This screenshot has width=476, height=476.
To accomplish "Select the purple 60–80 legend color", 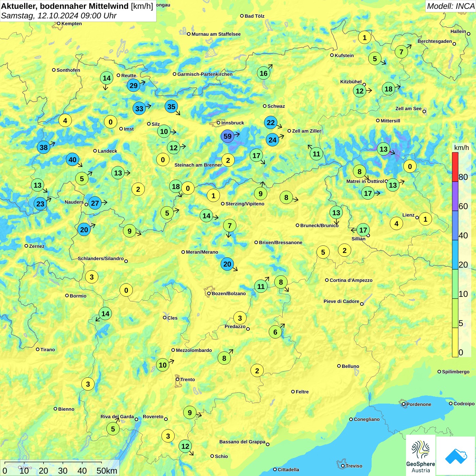I will tap(455, 196).
